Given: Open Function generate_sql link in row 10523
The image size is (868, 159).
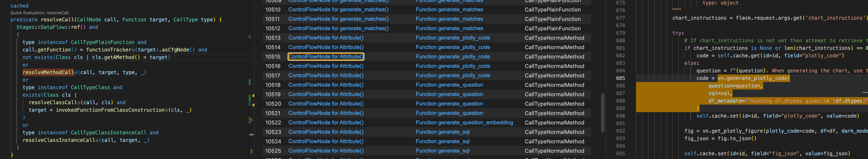Looking at the screenshot, I should click(442, 132).
